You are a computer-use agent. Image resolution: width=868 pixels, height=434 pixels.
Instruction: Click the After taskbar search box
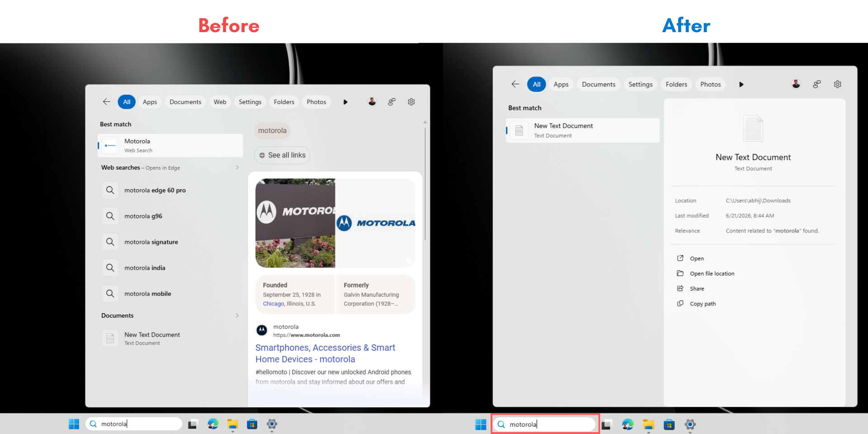(544, 424)
